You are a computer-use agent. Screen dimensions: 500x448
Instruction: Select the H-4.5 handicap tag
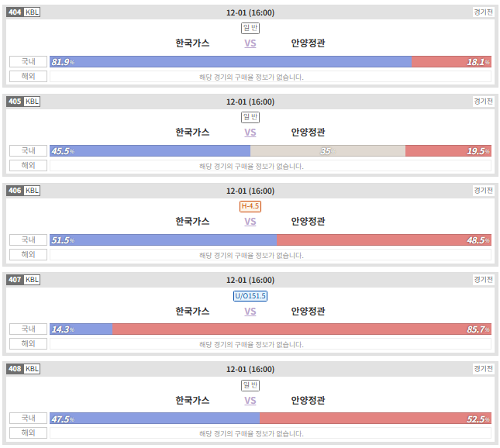[250, 206]
